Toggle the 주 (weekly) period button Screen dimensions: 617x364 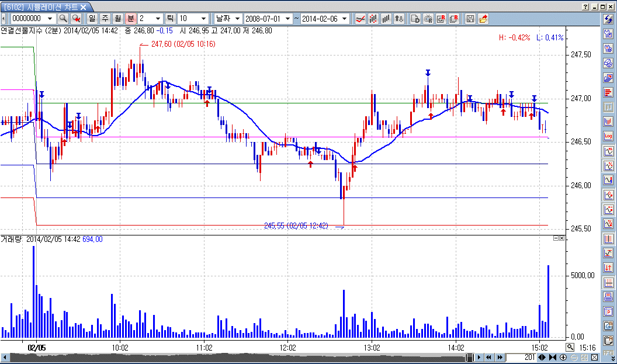(x=105, y=19)
